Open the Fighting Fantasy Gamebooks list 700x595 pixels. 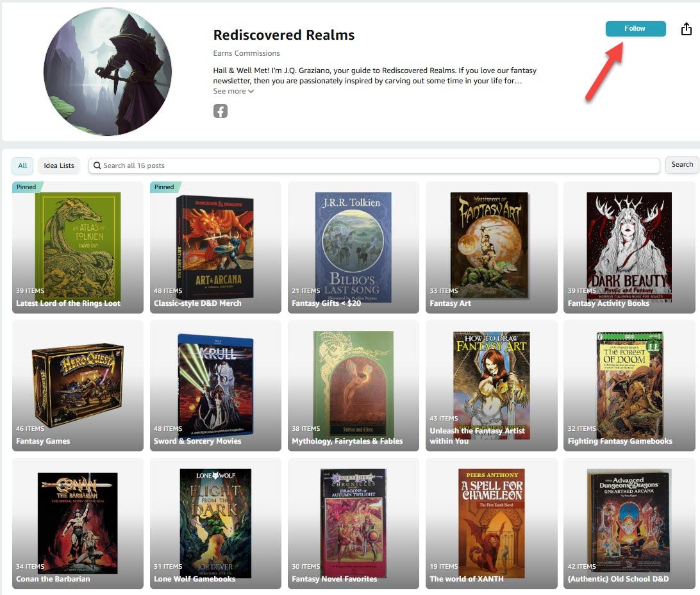pos(629,385)
